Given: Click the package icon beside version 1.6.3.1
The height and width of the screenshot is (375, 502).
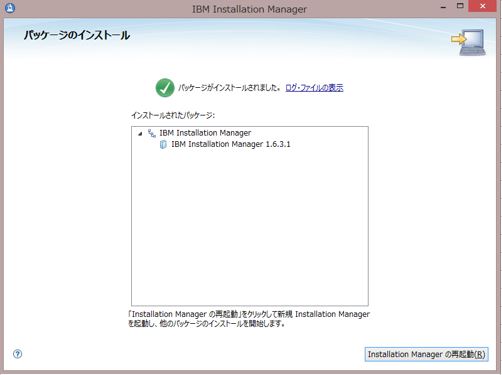Looking at the screenshot, I should coord(163,144).
